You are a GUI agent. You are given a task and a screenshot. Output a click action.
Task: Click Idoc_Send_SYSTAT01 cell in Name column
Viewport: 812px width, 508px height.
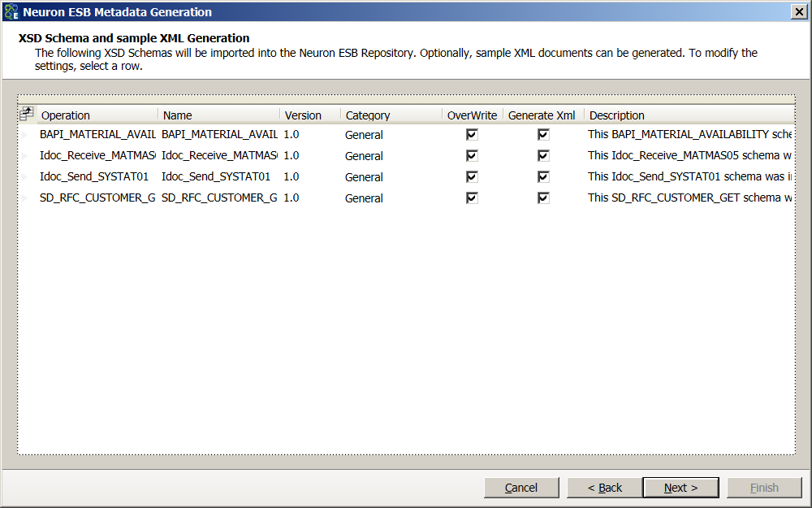pyautogui.click(x=216, y=176)
